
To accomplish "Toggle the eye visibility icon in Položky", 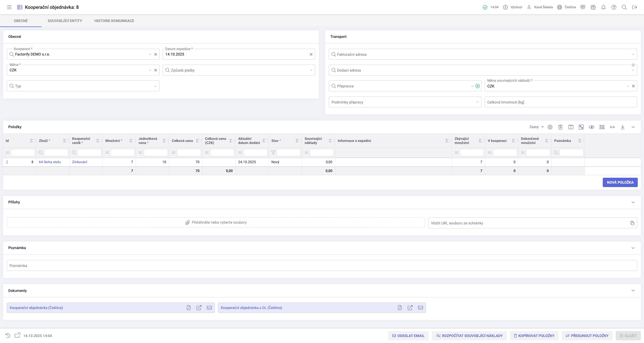I will pyautogui.click(x=591, y=127).
